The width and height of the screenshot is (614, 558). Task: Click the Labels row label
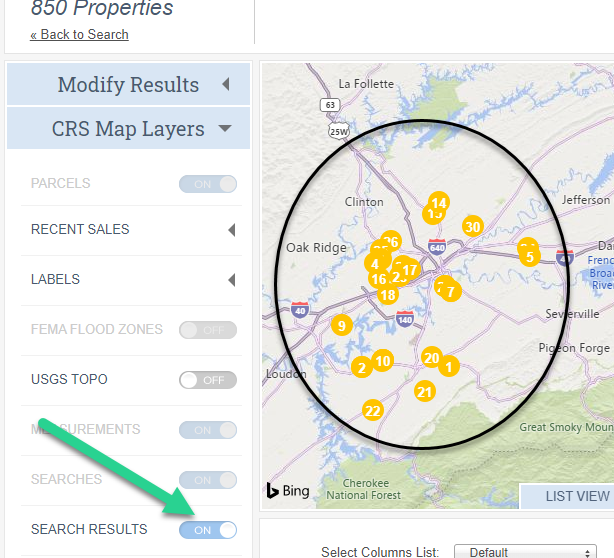pos(55,279)
